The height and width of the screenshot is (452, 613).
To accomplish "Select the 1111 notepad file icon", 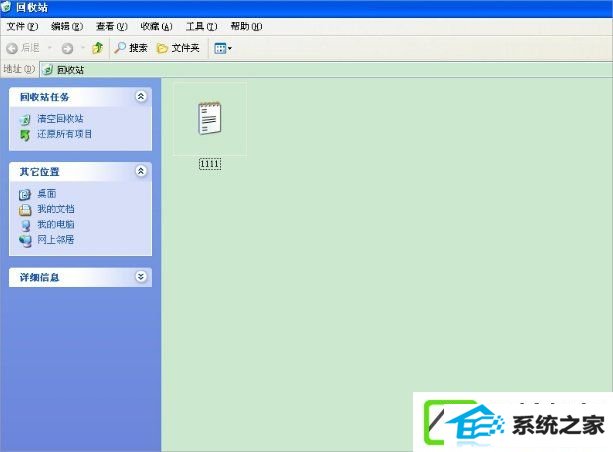I will (210, 118).
